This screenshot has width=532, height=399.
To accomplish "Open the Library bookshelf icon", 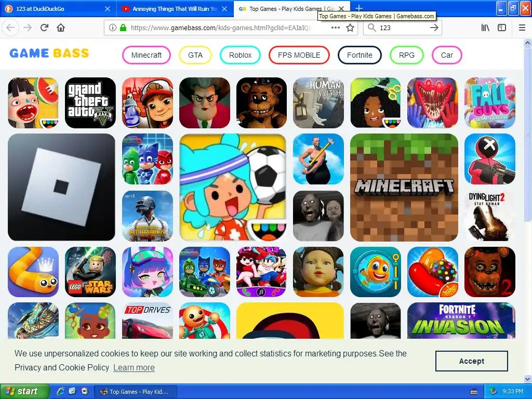I will (x=485, y=28).
